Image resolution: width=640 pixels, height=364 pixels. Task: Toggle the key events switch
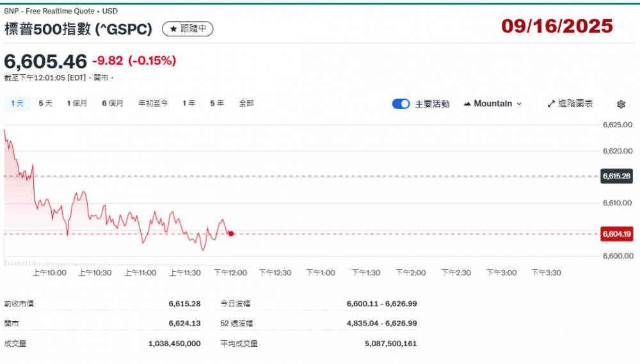(x=401, y=104)
